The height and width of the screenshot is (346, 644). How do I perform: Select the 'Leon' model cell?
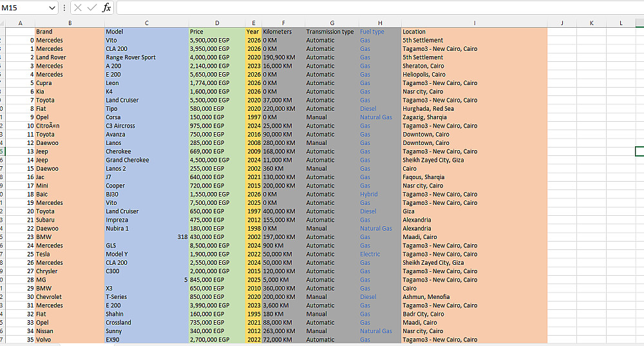point(147,83)
